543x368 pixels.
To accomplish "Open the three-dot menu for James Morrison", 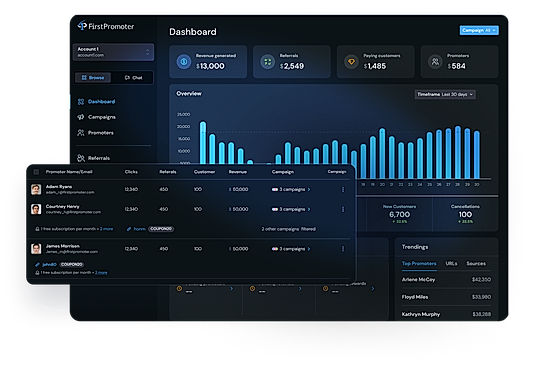I will coord(343,249).
